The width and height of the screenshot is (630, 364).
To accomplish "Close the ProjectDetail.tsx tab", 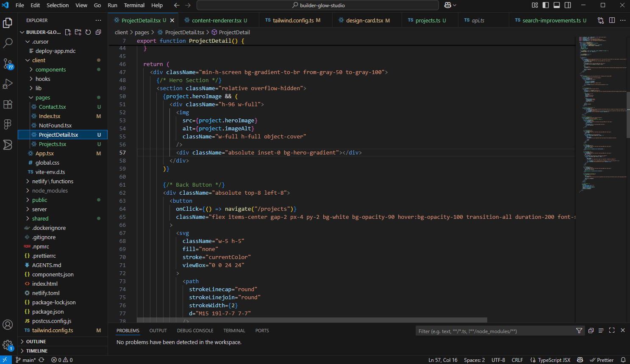I will coord(172,20).
